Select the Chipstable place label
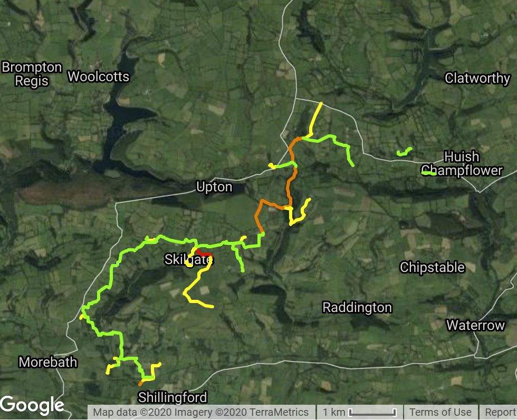Screen dimensions: 517x420 pos(432,268)
